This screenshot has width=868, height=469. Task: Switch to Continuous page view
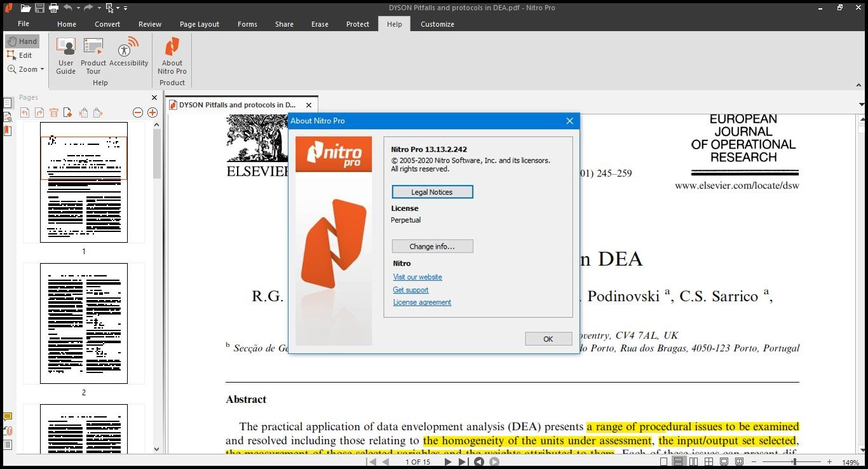click(x=679, y=462)
